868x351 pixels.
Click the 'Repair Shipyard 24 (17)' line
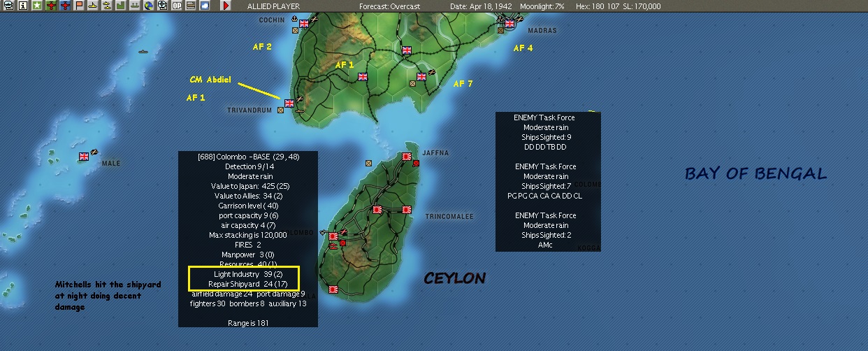tap(248, 285)
